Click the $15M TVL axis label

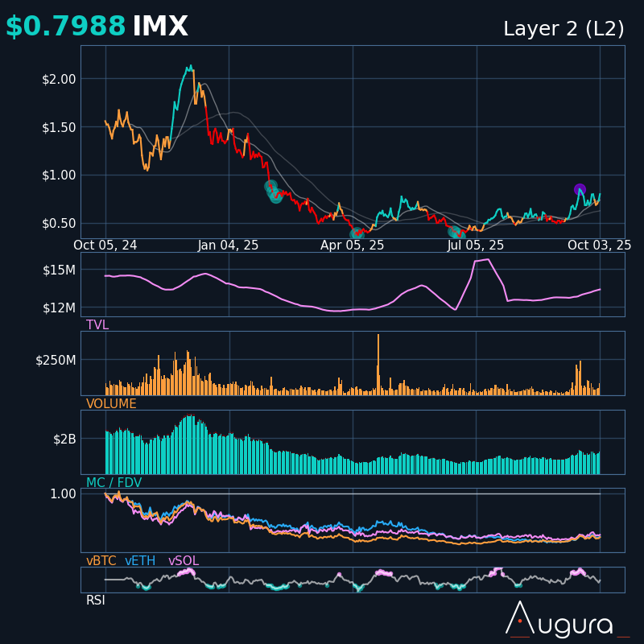pos(59,270)
